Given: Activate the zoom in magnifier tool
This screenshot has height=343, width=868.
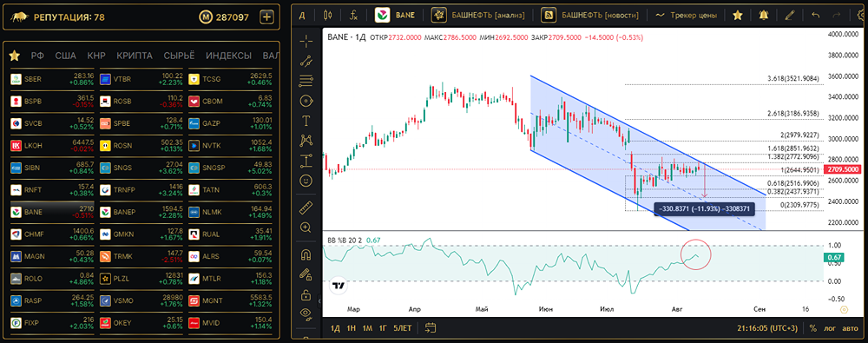Looking at the screenshot, I should click(306, 228).
